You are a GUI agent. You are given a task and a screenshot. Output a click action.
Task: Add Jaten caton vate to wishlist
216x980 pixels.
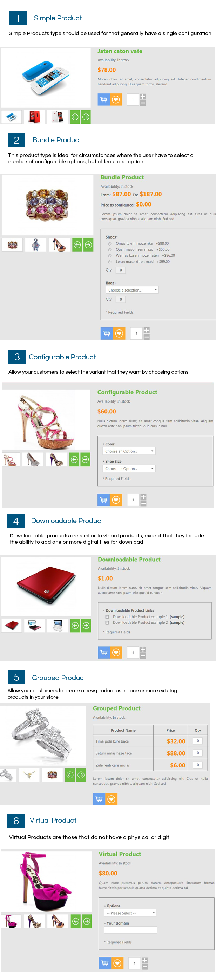pos(116,100)
